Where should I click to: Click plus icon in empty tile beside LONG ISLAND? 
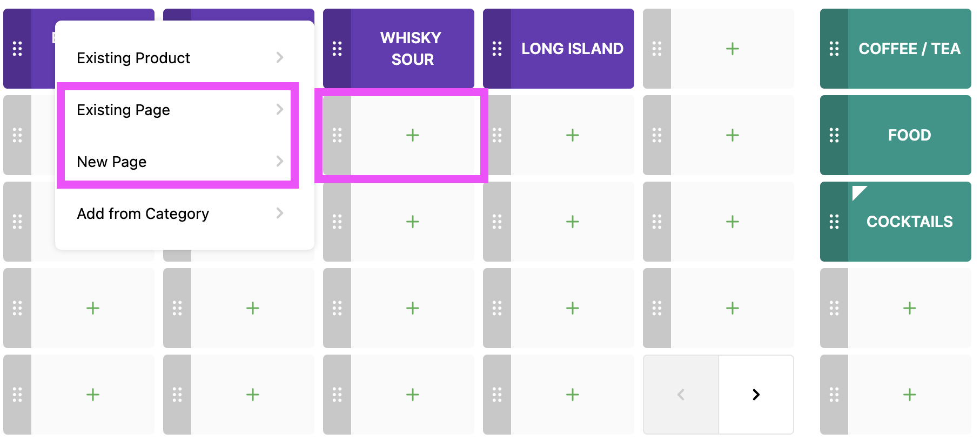point(732,49)
